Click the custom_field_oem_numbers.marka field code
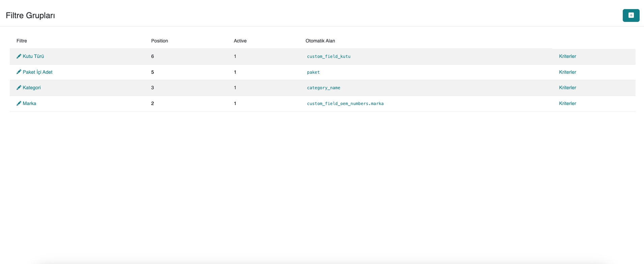 pyautogui.click(x=345, y=104)
